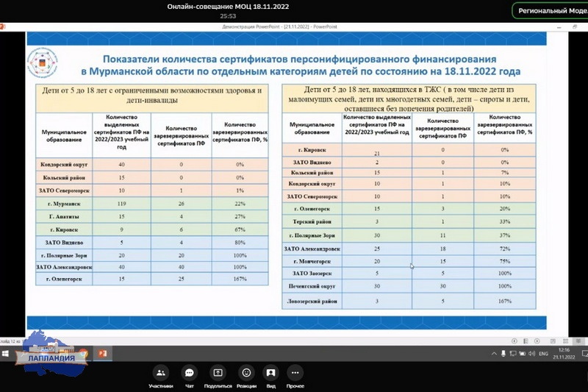
Task: Open the Реакции reactions picker
Action: 246,377
